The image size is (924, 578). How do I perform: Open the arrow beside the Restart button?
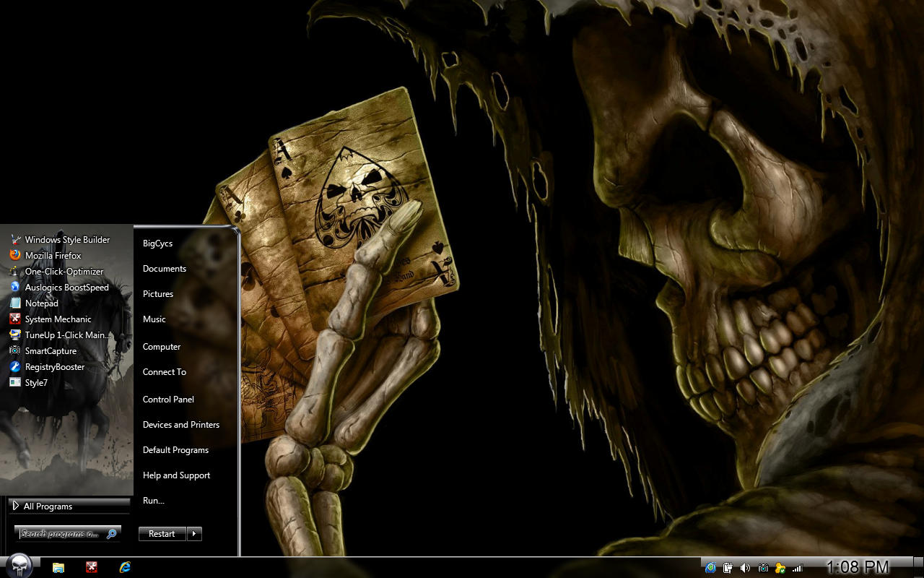point(193,534)
